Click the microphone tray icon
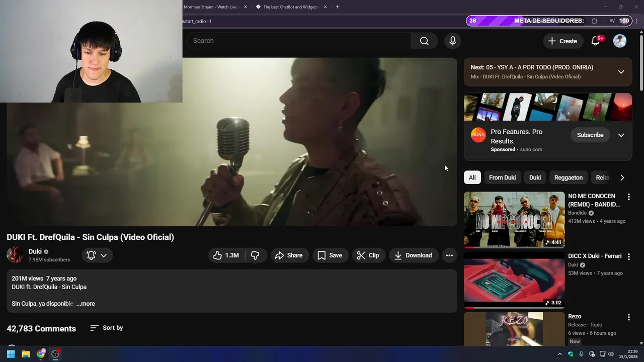This screenshot has width=644, height=362. coord(581,354)
